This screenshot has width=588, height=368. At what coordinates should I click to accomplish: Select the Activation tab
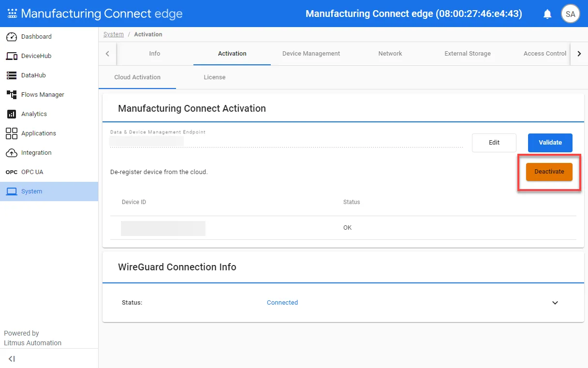[x=232, y=54]
